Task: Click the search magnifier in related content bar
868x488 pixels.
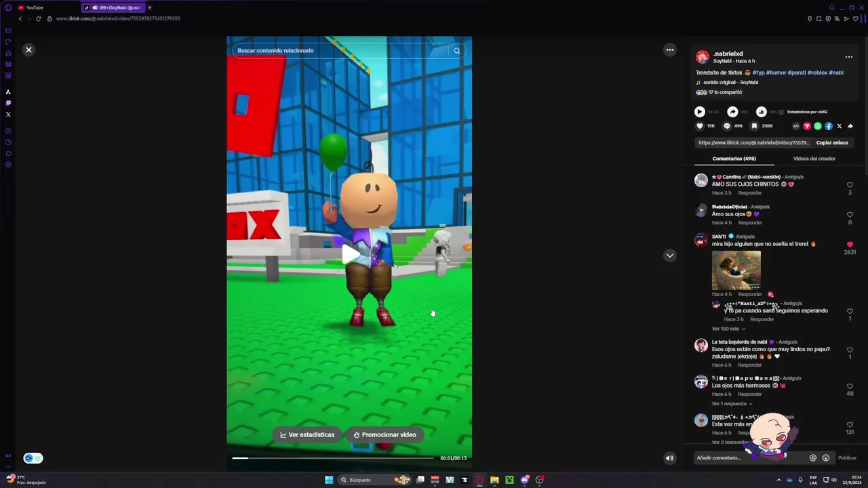Action: point(457,51)
